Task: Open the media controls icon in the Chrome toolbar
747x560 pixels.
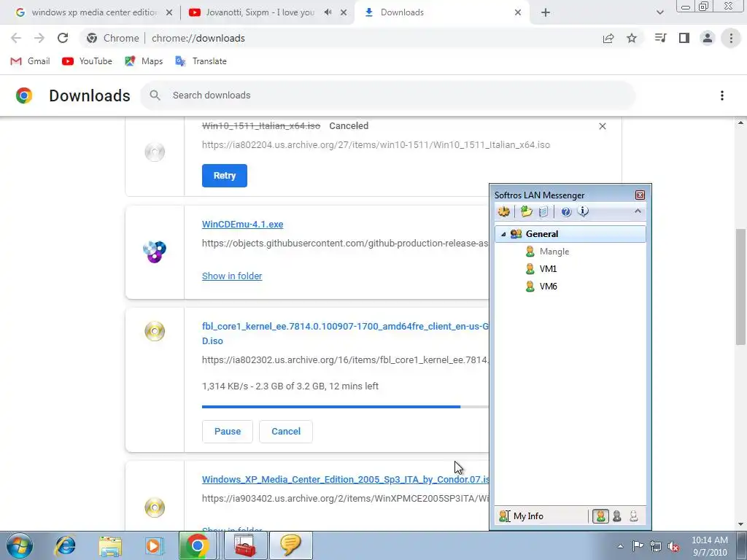Action: 660,38
